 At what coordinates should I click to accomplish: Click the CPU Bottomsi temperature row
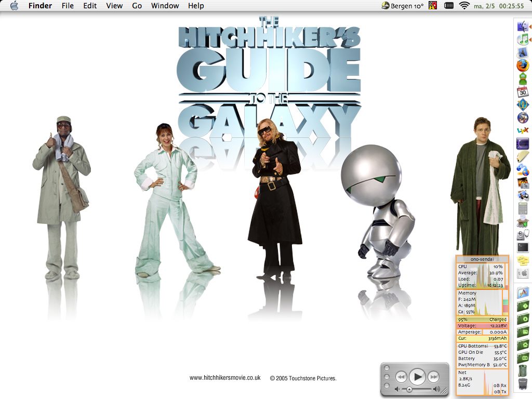pos(482,346)
